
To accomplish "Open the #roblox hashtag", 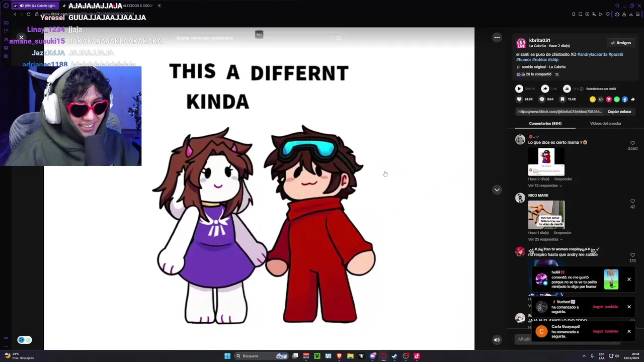I will pos(539,60).
